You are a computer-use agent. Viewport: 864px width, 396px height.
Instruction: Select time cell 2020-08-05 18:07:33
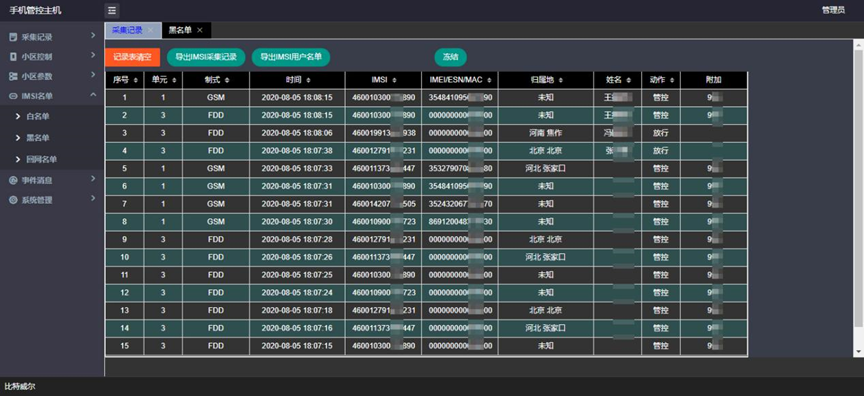tap(297, 169)
